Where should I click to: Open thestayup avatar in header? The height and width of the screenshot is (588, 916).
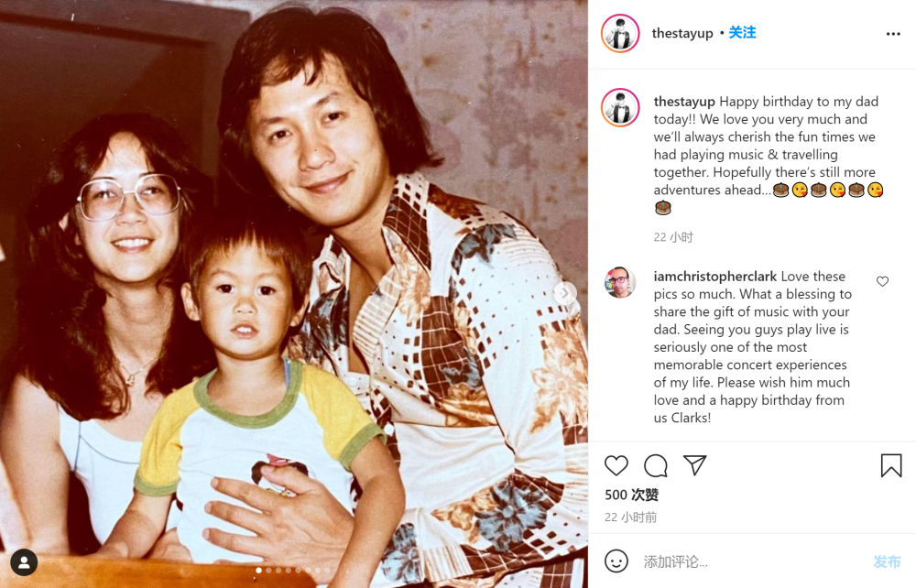point(620,33)
